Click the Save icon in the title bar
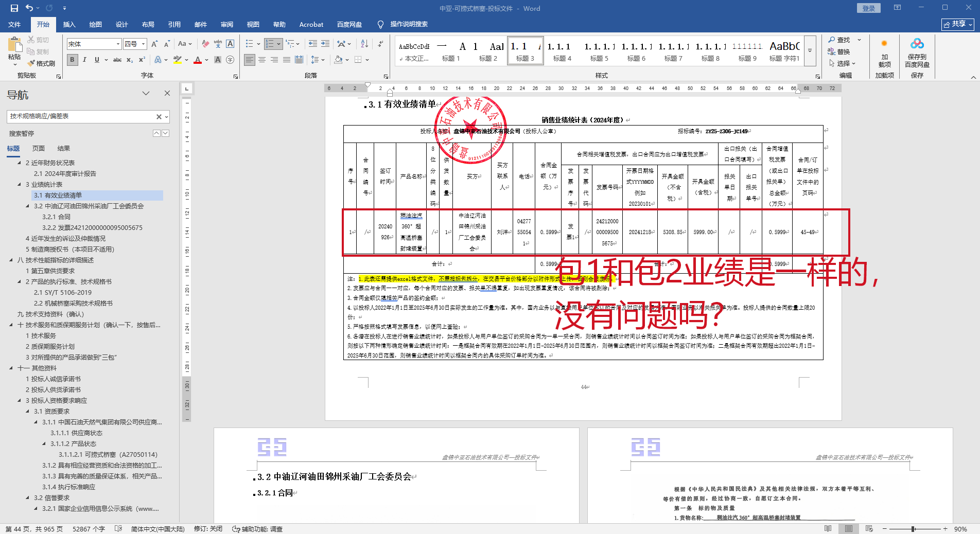This screenshot has height=534, width=980. click(x=14, y=8)
